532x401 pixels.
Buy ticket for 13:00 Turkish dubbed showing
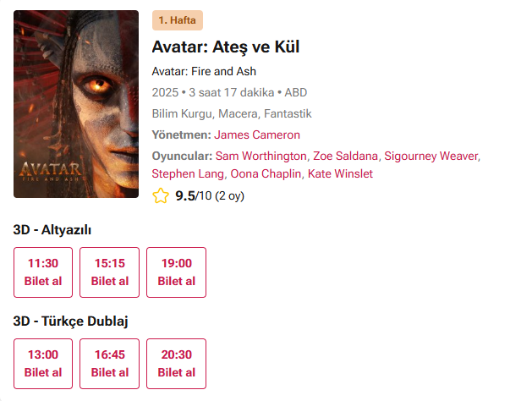[x=43, y=364]
